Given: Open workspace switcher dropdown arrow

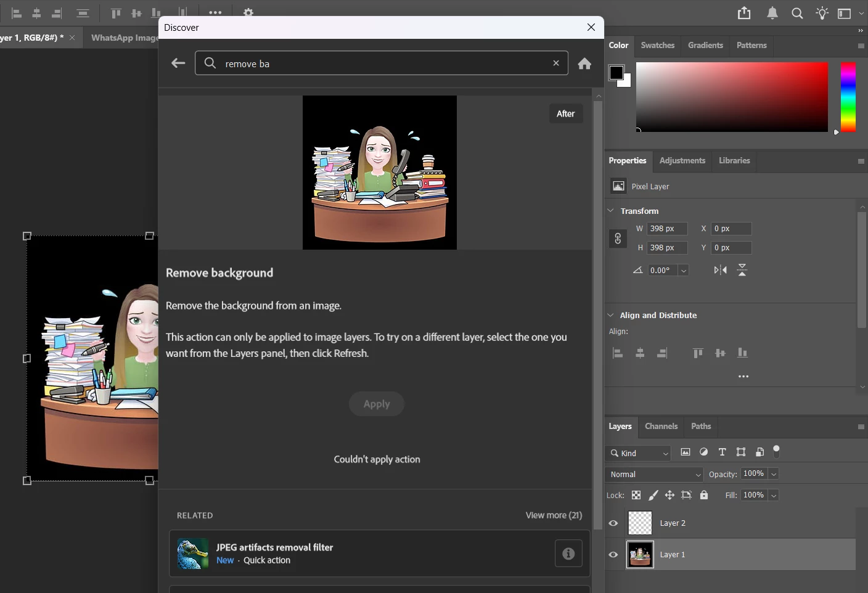Looking at the screenshot, I should 861,14.
